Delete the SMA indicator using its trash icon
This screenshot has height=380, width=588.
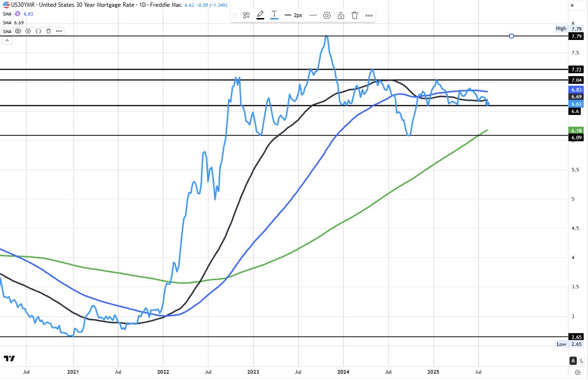tap(48, 31)
